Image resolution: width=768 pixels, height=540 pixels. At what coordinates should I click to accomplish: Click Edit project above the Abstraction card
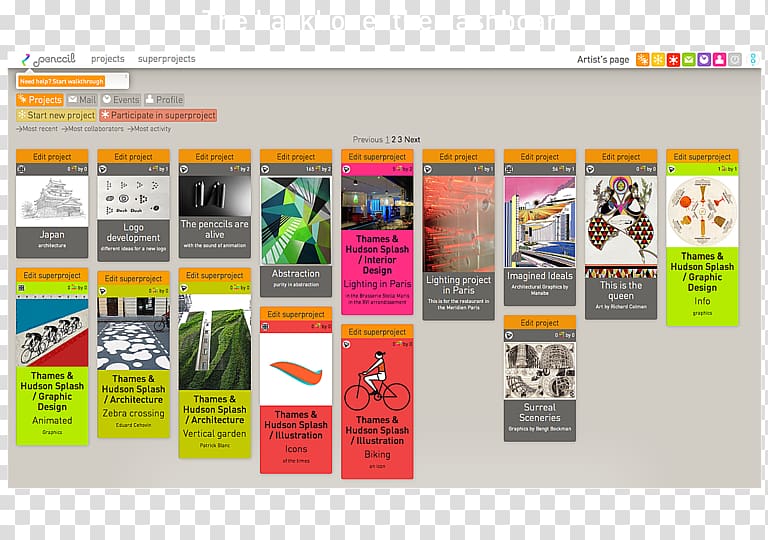[296, 157]
